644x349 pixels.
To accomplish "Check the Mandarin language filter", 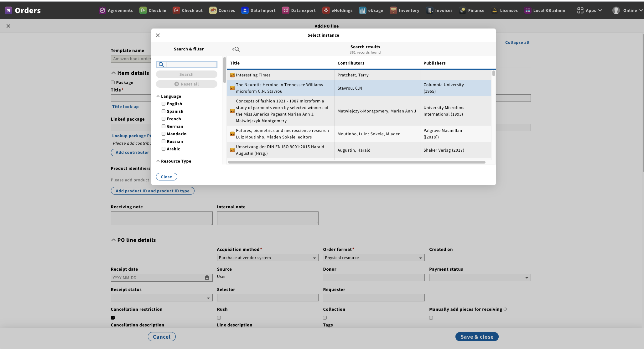I will tap(164, 134).
